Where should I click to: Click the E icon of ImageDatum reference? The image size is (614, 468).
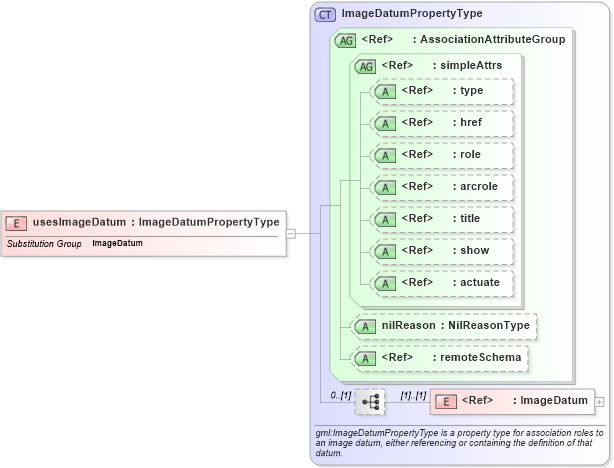tap(446, 401)
